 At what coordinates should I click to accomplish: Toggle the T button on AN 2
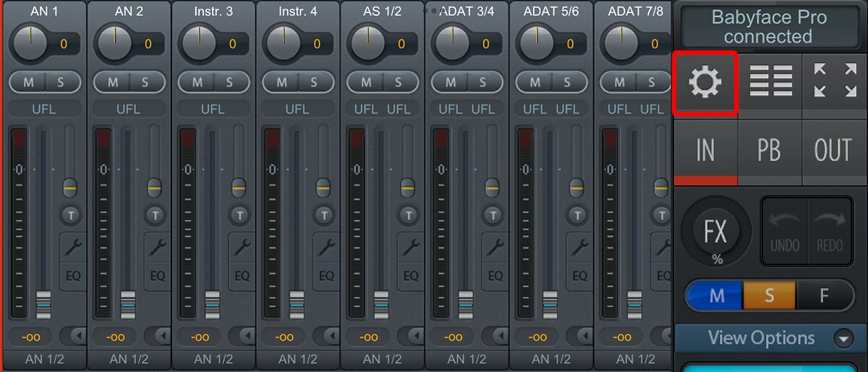point(155,214)
